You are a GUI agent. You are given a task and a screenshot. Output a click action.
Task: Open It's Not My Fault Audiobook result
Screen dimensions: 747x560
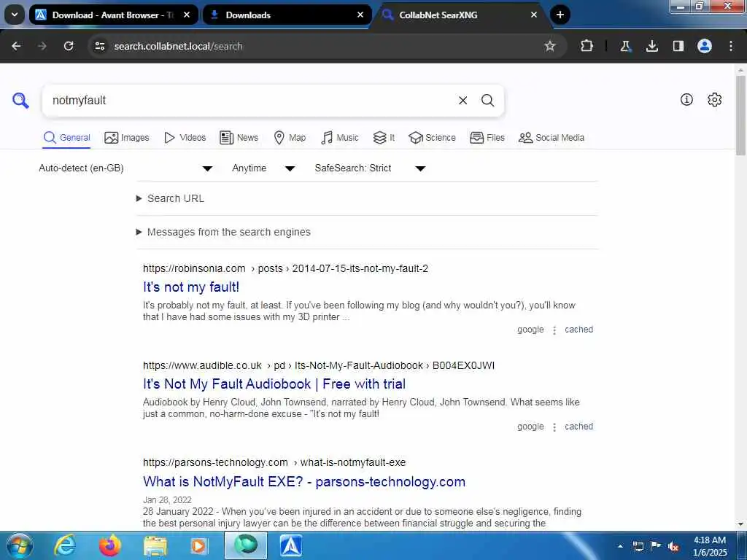click(274, 384)
